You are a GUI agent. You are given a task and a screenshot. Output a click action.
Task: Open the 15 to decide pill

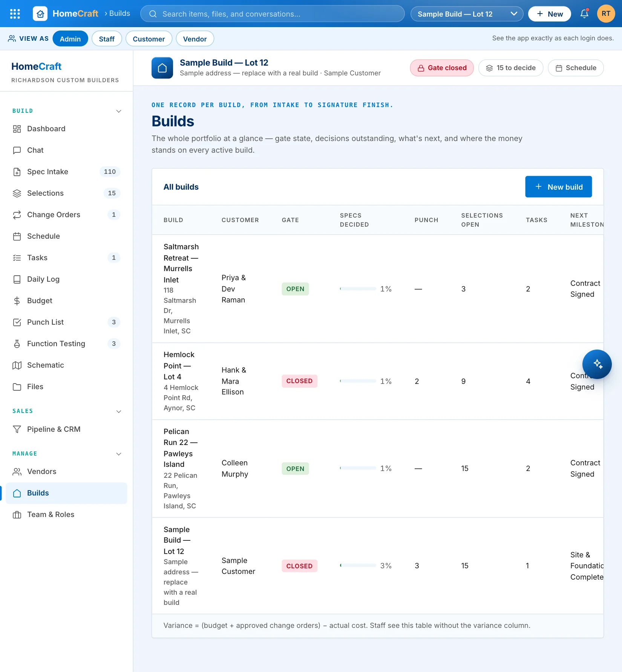click(511, 68)
